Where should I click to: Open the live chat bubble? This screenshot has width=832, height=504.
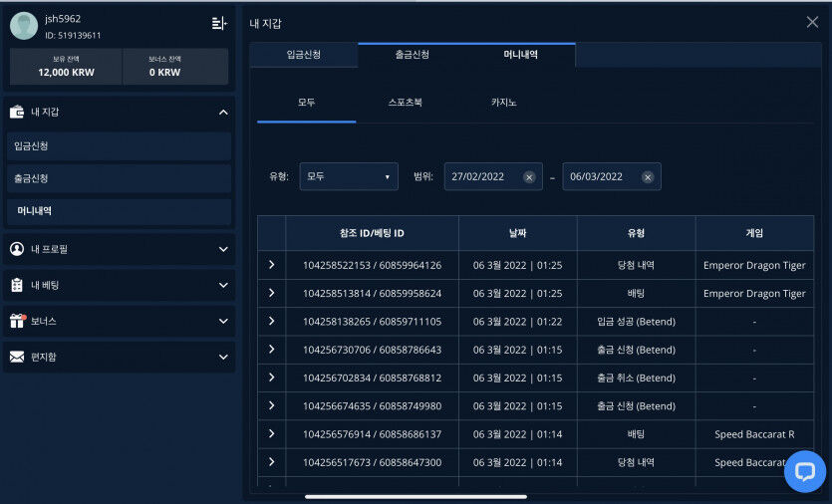point(805,471)
